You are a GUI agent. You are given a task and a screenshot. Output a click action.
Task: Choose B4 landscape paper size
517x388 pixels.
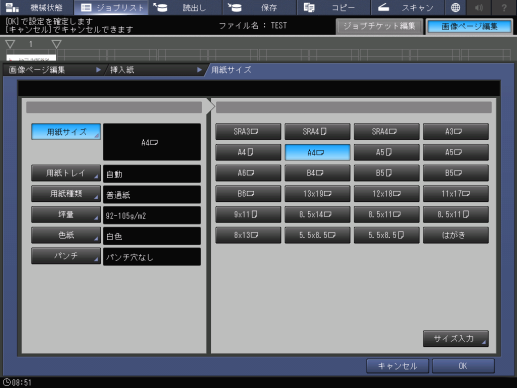317,173
